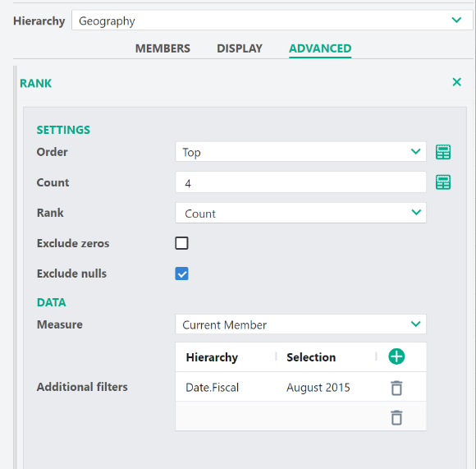476x469 pixels.
Task: Add a new additional filter row
Action: 396,356
